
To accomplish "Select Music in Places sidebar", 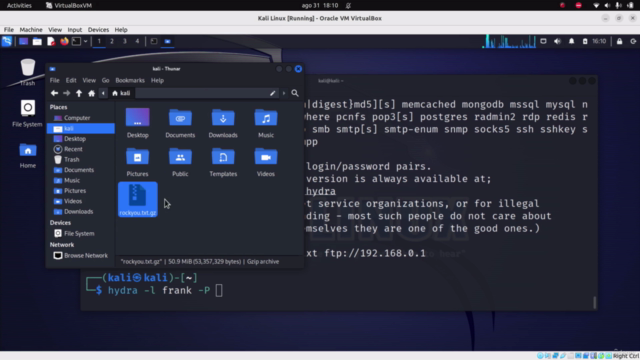I will click(x=81, y=180).
